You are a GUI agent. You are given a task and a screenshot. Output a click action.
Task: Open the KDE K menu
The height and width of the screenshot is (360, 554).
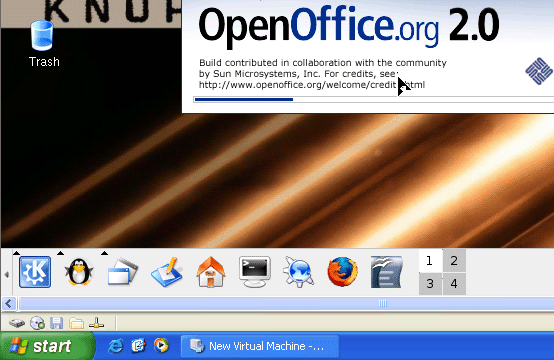click(x=35, y=272)
